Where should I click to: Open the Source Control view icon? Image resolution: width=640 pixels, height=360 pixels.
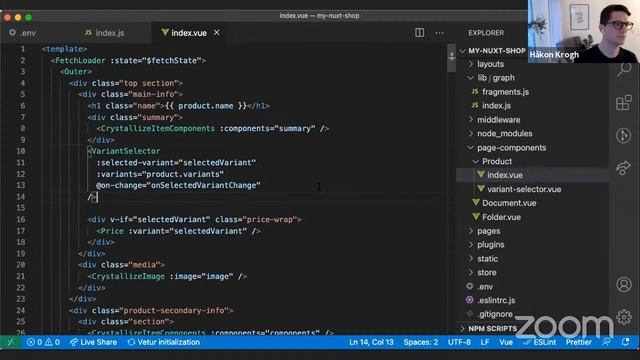click(x=624, y=135)
